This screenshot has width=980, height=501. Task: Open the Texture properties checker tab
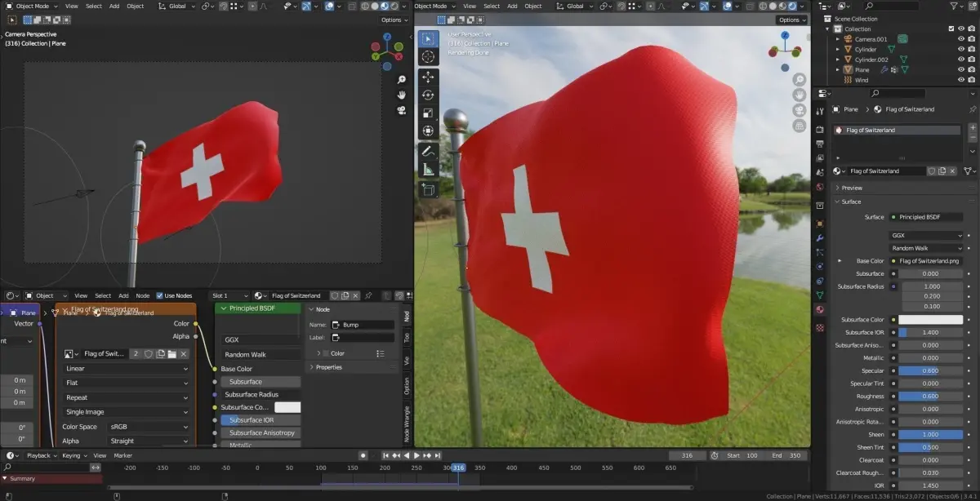820,327
